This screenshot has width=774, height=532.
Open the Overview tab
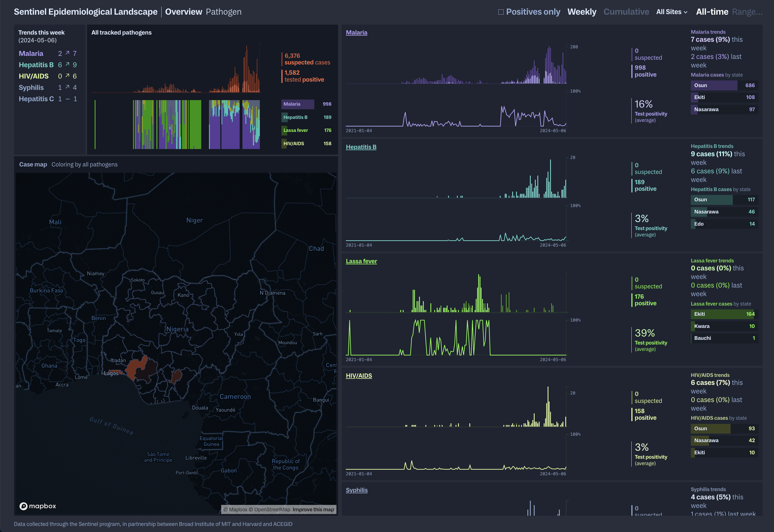pyautogui.click(x=184, y=12)
